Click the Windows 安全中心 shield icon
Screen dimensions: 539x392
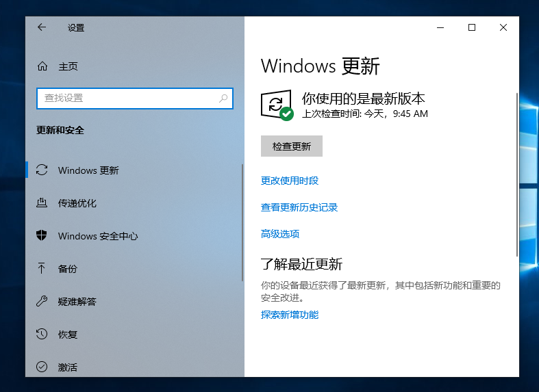pos(42,236)
